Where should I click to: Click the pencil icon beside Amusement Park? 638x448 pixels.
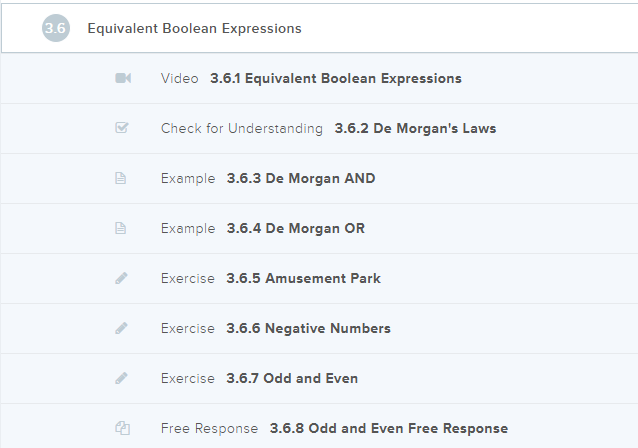(122, 278)
